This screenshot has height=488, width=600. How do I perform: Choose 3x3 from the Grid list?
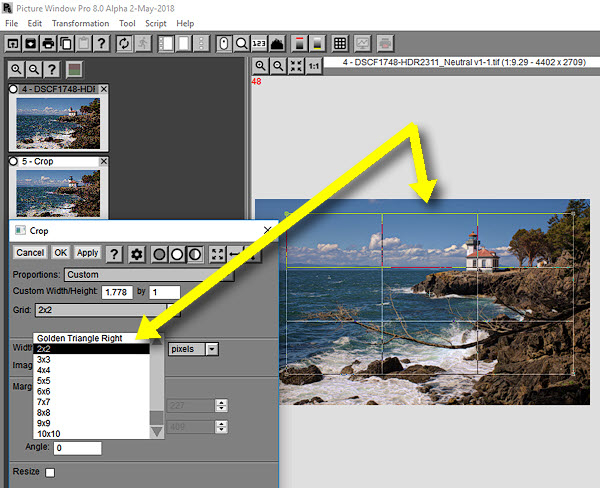pos(44,359)
